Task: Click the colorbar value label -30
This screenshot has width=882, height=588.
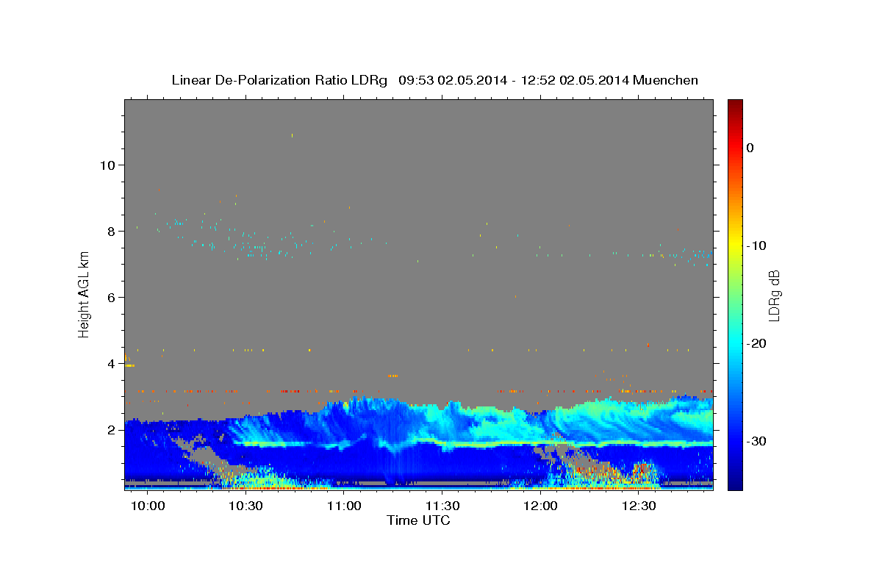Action: click(757, 441)
